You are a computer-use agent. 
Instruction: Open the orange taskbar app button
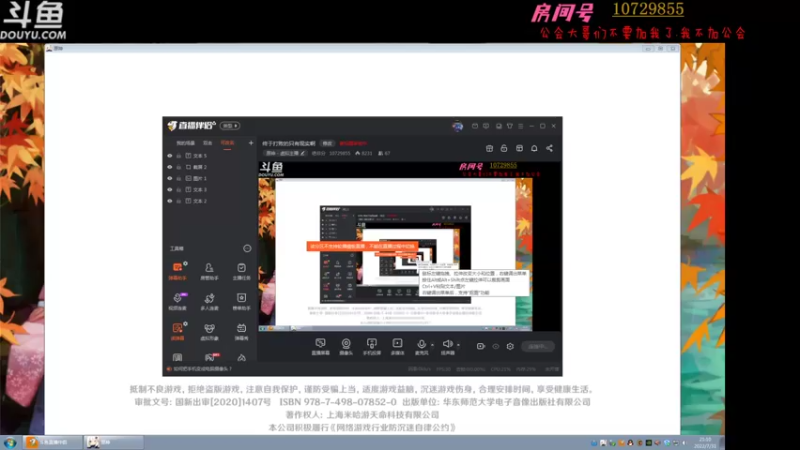[53, 442]
